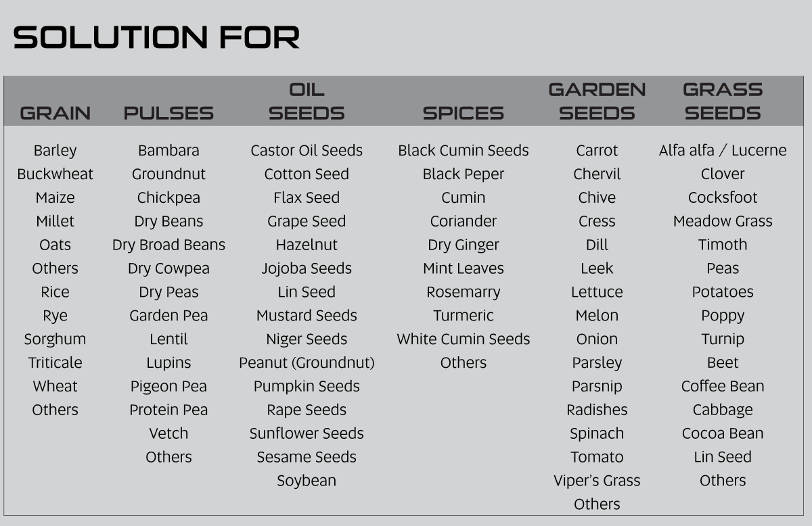Click Jojoba Seeds under Oil Seeds

coord(307,268)
